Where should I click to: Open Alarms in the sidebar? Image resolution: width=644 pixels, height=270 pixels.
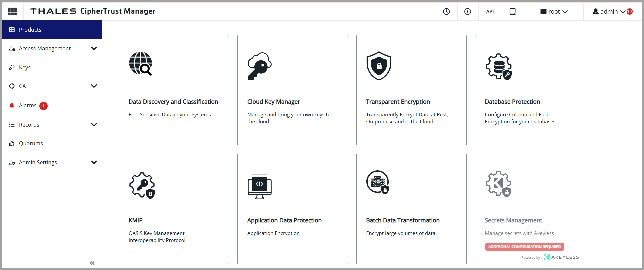pos(28,105)
